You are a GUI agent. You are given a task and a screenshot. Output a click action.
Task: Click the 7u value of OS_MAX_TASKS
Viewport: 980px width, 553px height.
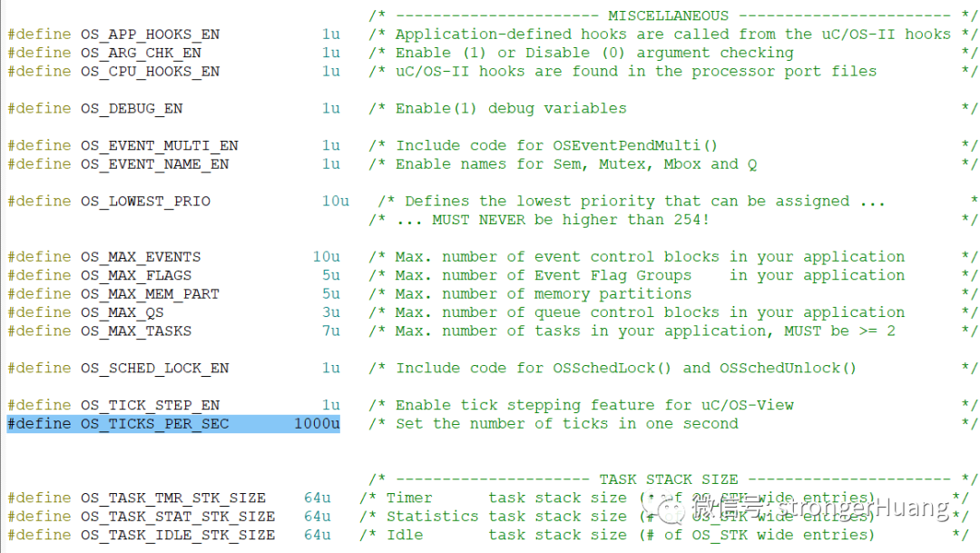click(330, 331)
